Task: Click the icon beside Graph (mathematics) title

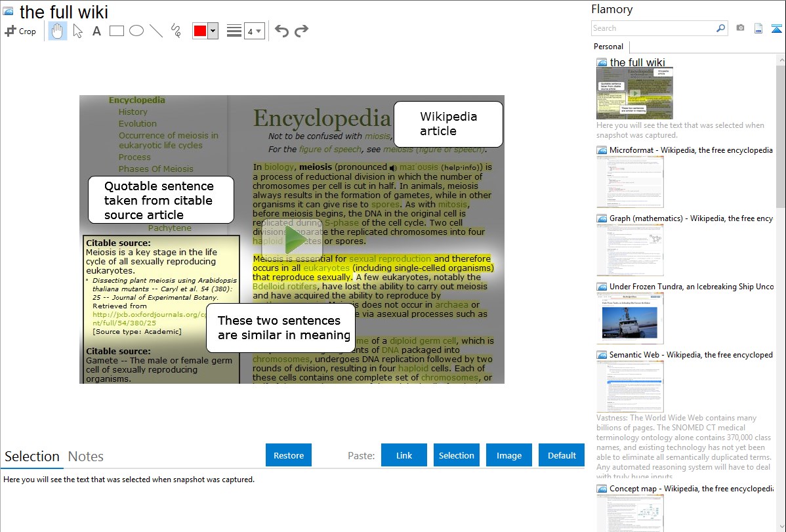Action: click(602, 218)
